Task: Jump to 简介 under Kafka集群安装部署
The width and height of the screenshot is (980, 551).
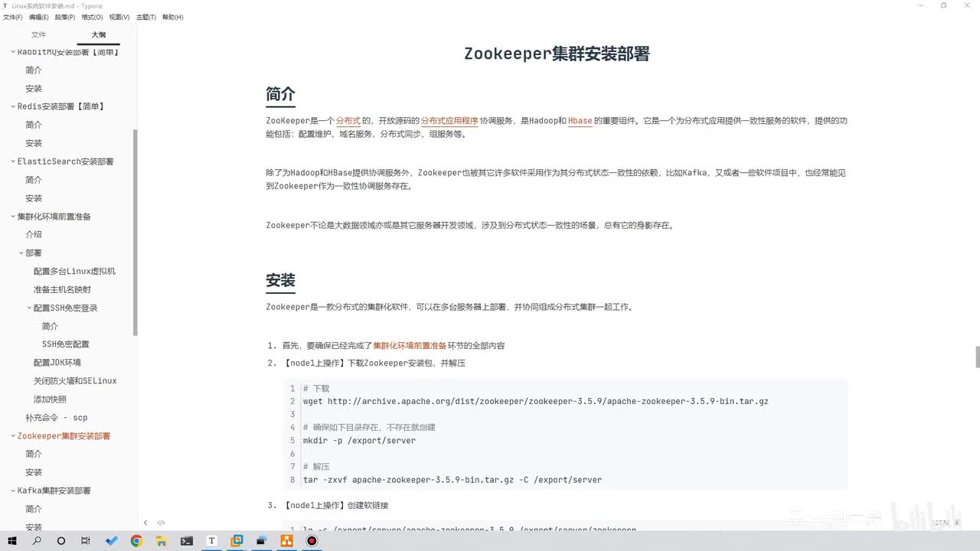Action: (34, 509)
